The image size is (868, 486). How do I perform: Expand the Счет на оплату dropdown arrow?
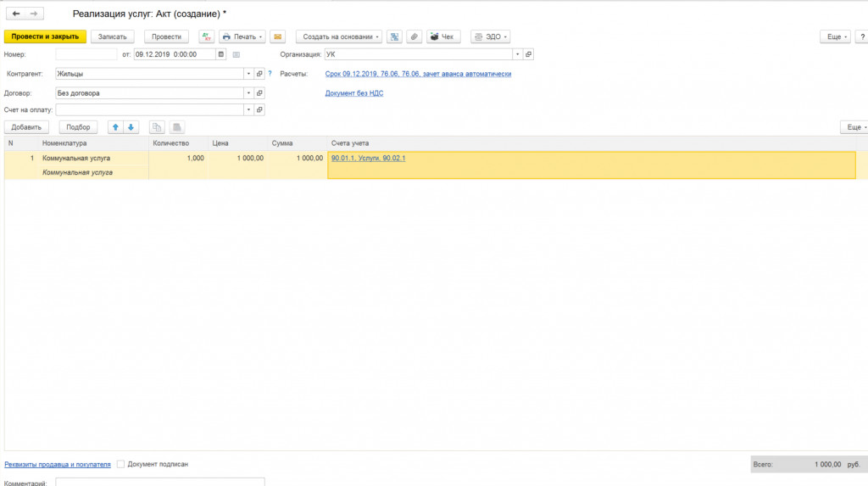pos(248,109)
